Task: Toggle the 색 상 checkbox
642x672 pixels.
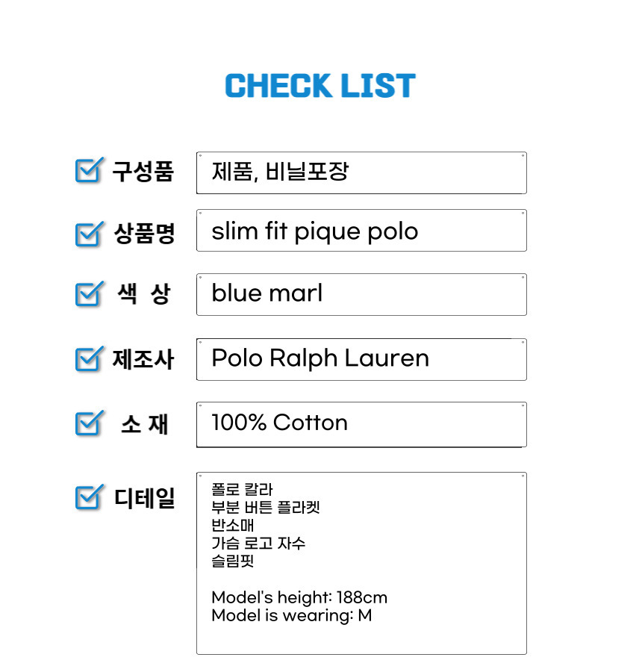Action: (x=89, y=294)
